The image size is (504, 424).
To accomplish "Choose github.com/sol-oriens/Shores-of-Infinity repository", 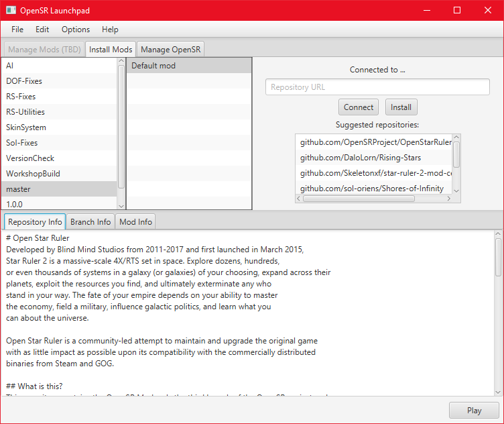I will 374,189.
